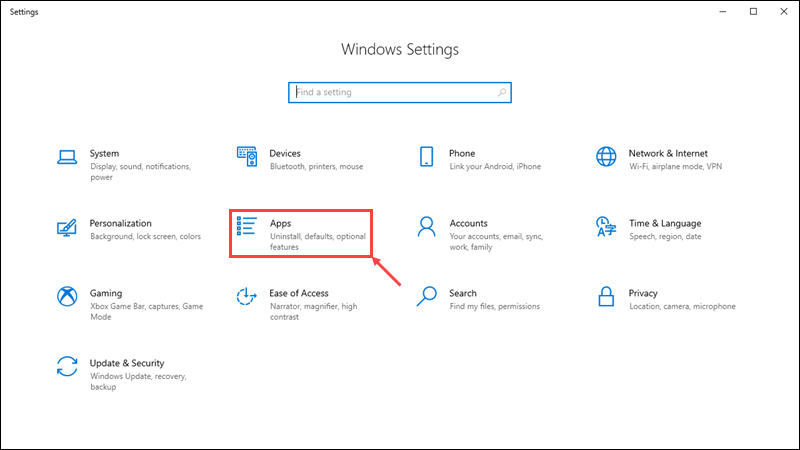Open the System heading link
The image size is (800, 450).
tap(104, 154)
